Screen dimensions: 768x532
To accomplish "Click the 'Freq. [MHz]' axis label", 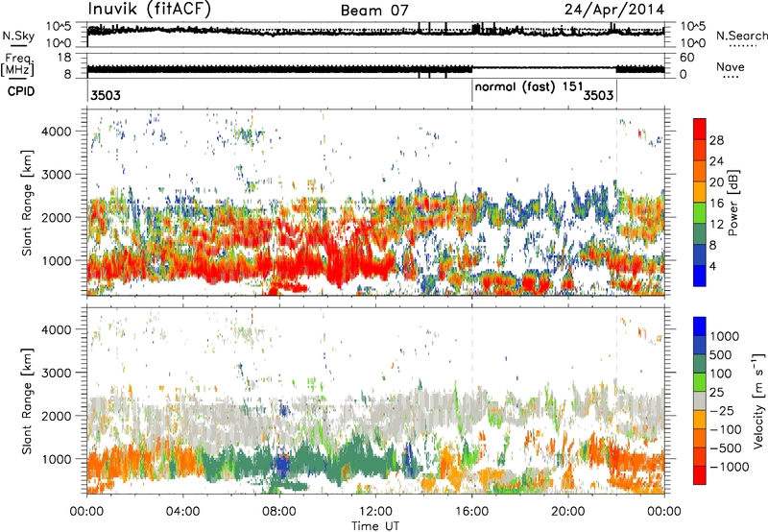I will click(17, 65).
